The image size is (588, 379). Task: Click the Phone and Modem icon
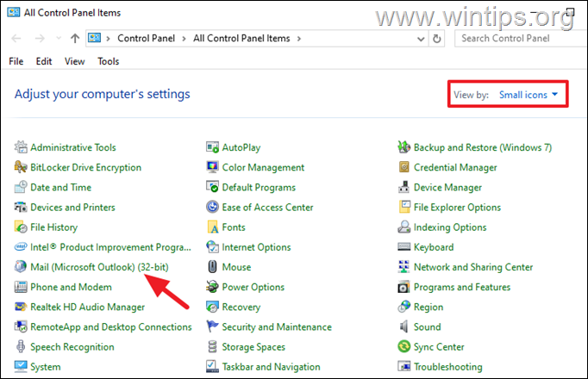coord(21,287)
